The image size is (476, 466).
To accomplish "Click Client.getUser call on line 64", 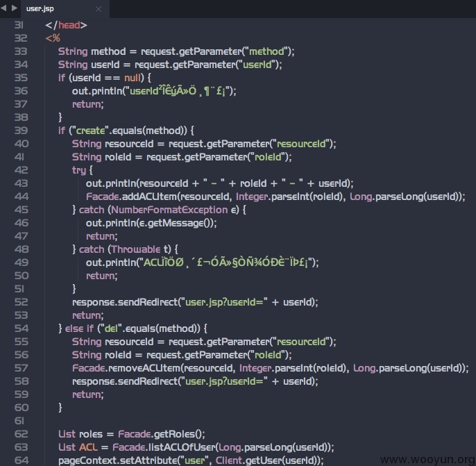I will [x=268, y=460].
